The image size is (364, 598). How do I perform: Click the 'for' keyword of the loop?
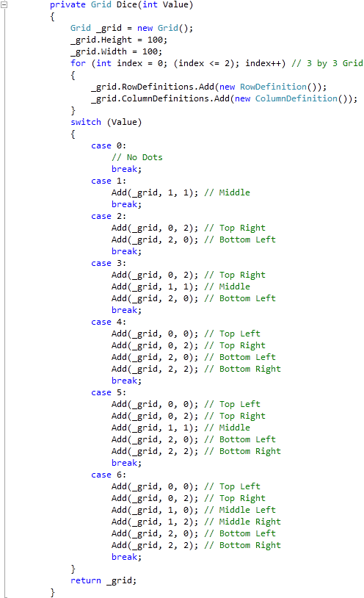78,63
